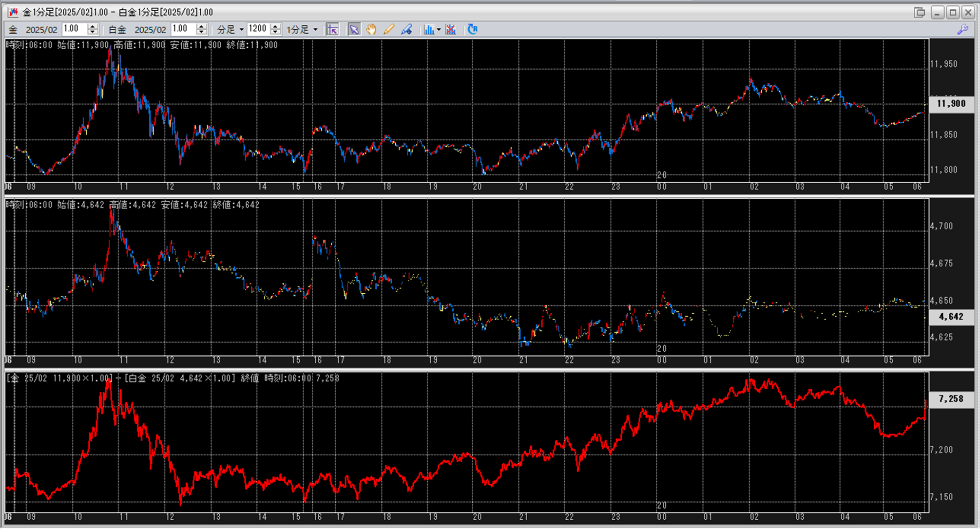Select the hand pan tool

[x=371, y=30]
